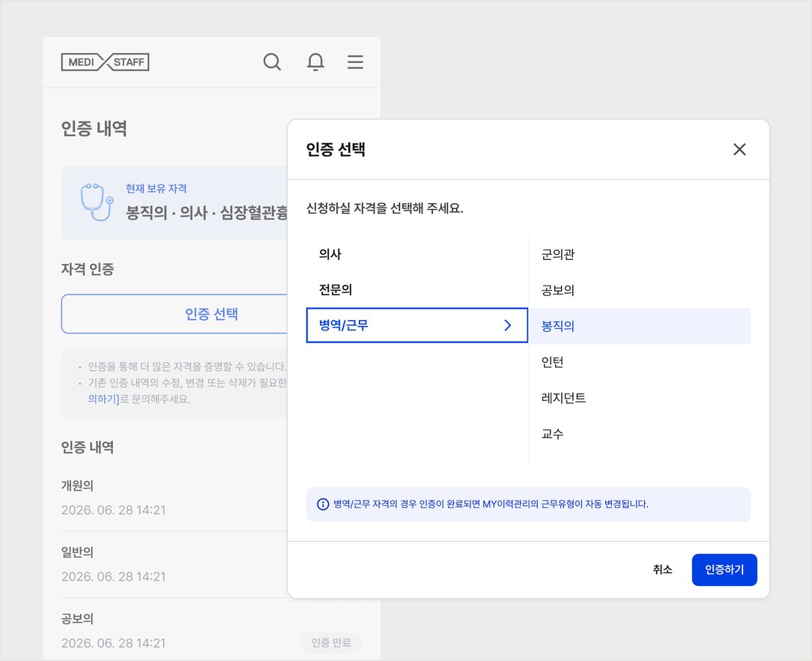Select the 병역/근무 category
The height and width of the screenshot is (661, 812).
pos(417,325)
